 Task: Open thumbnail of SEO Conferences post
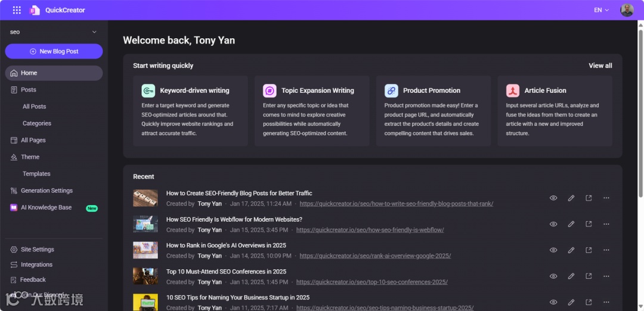pyautogui.click(x=145, y=276)
